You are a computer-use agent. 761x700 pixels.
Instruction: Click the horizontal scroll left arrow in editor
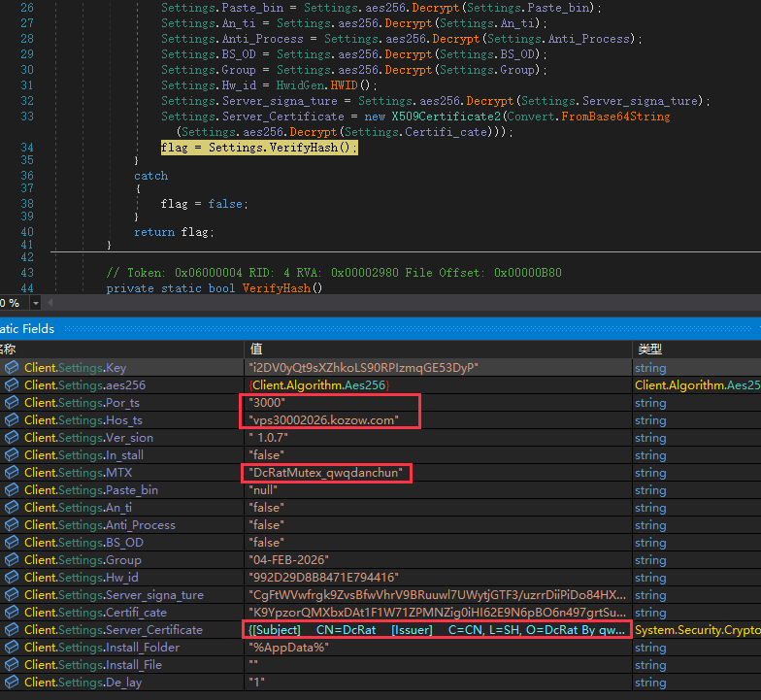(50, 303)
